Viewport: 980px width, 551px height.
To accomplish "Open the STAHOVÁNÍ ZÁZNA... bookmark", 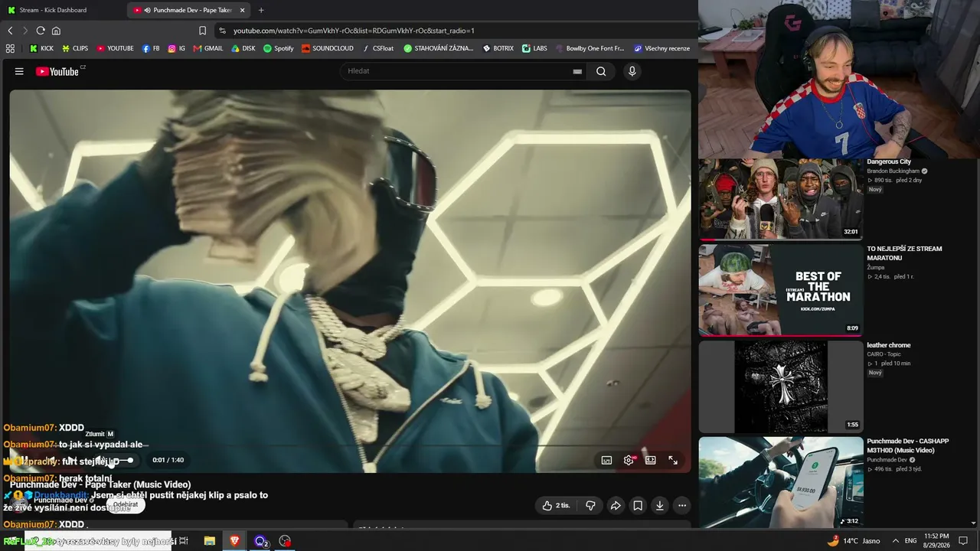I will 439,48.
